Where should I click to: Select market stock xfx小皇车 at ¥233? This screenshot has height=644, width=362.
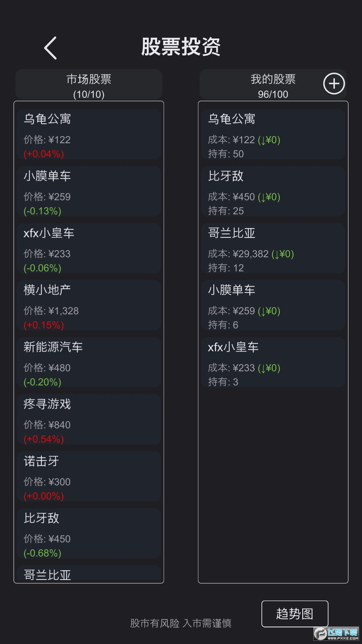tap(89, 249)
